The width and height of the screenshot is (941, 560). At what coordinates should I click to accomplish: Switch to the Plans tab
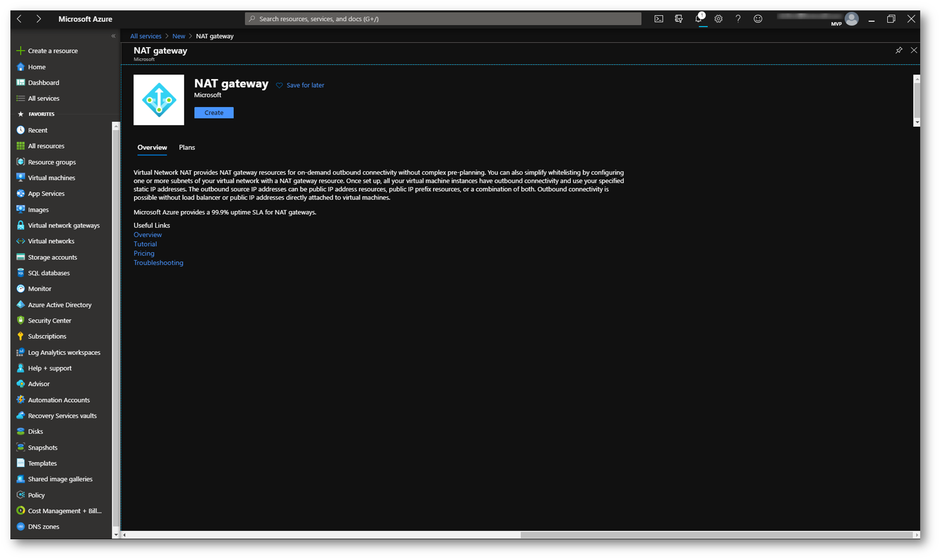tap(187, 148)
